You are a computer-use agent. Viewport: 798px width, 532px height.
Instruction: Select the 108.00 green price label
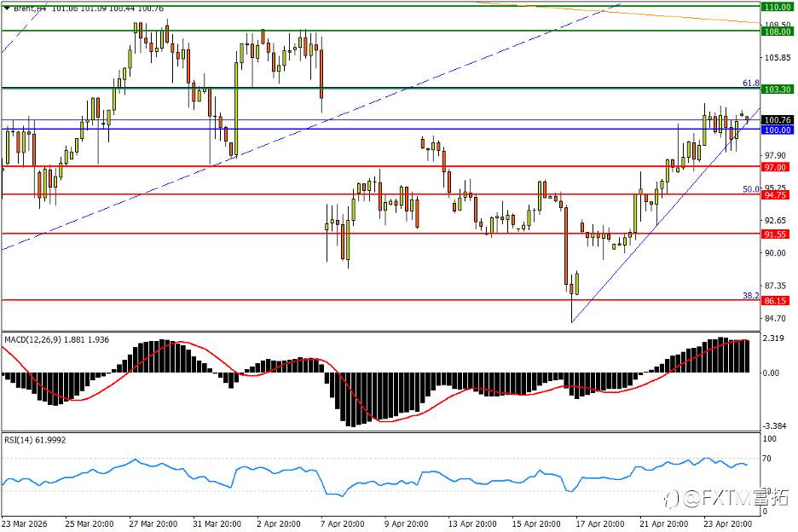point(777,32)
